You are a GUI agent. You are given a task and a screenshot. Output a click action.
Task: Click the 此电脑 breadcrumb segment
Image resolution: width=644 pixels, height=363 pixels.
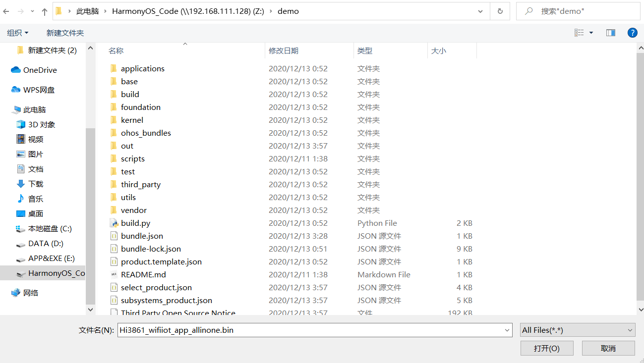87,11
